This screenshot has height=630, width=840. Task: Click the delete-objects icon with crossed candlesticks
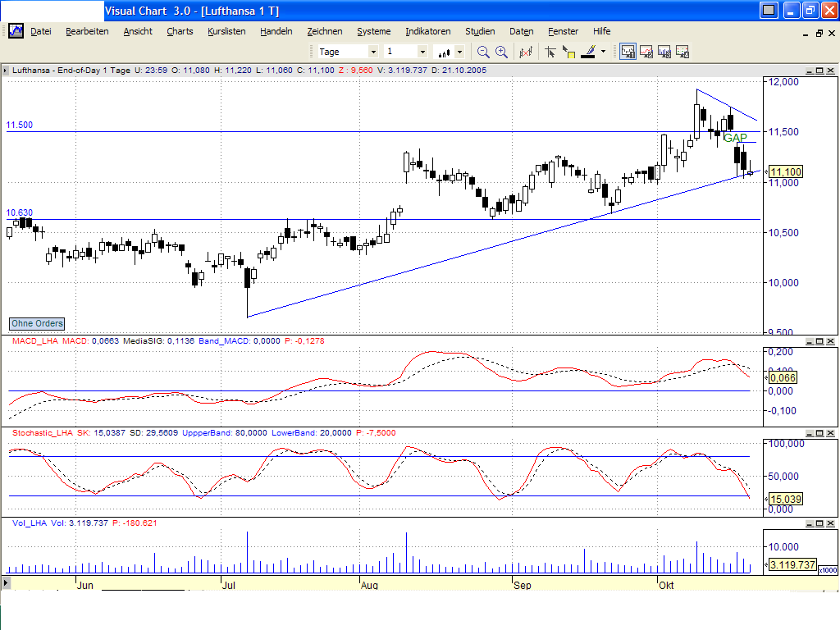pos(527,51)
